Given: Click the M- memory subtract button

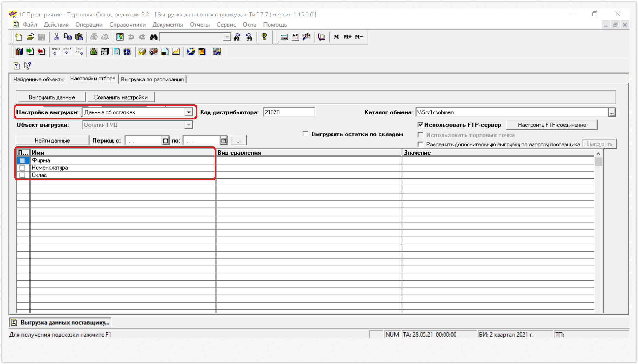Looking at the screenshot, I should 359,37.
